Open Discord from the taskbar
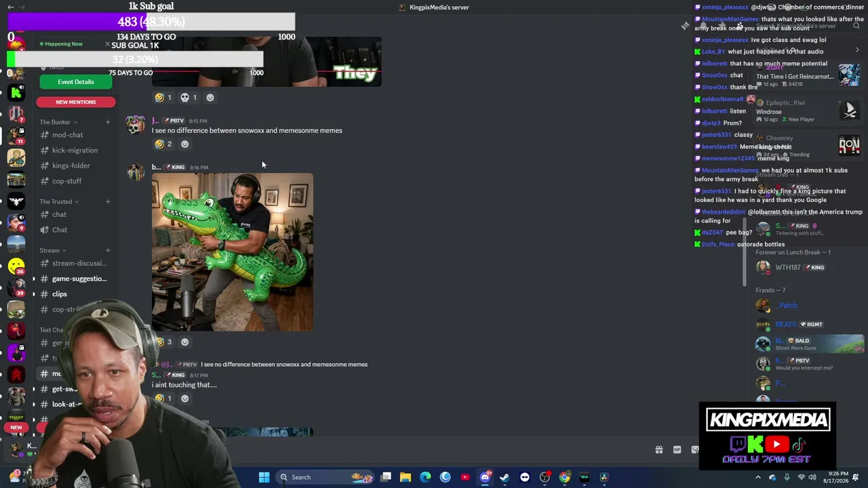 (x=485, y=477)
